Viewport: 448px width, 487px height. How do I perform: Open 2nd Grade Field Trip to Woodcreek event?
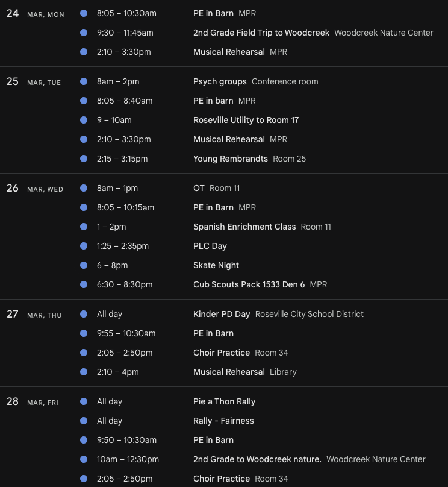point(261,33)
